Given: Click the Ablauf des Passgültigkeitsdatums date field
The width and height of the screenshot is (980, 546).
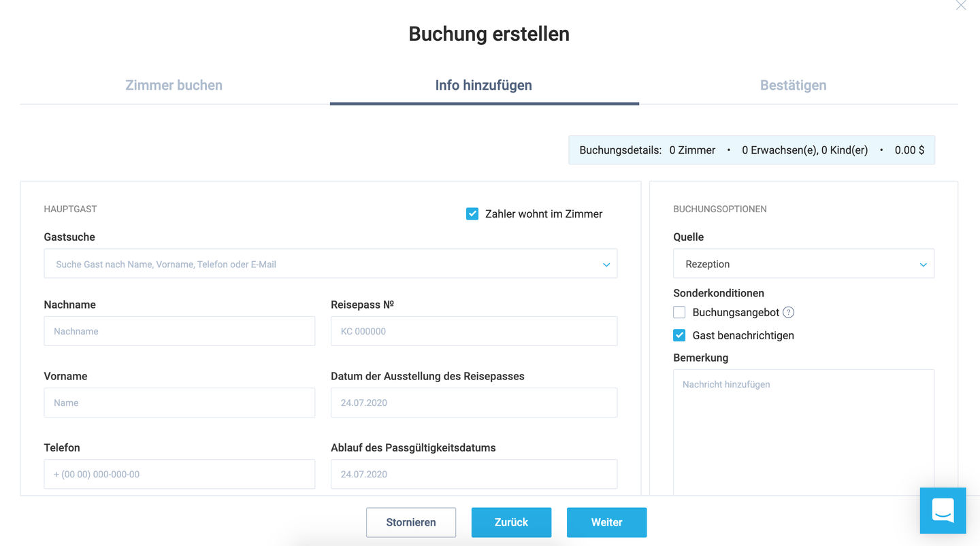Looking at the screenshot, I should click(x=474, y=474).
